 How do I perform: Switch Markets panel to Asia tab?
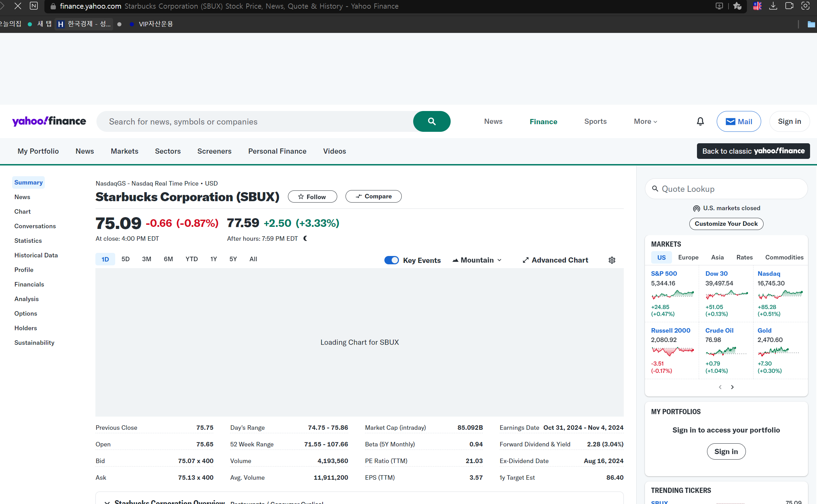[x=717, y=257]
